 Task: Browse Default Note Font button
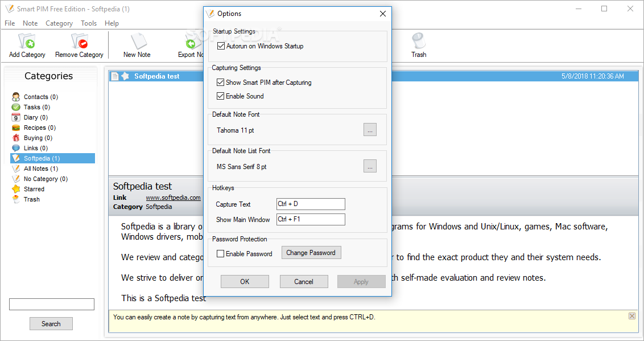(x=370, y=130)
